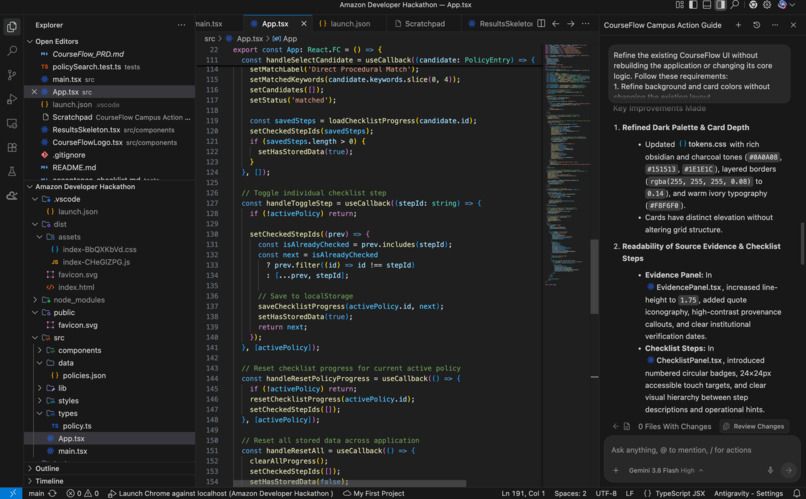
Task: Toggle bottom panel visibility
Action: (x=707, y=5)
